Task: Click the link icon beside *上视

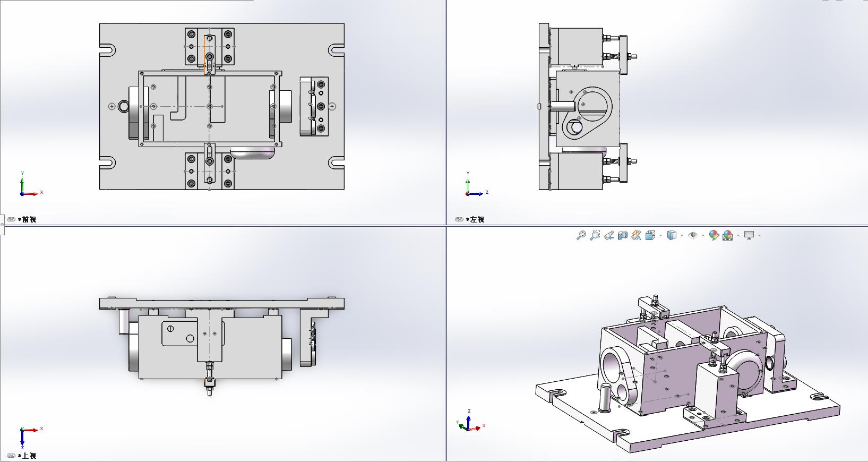Action: (11, 456)
